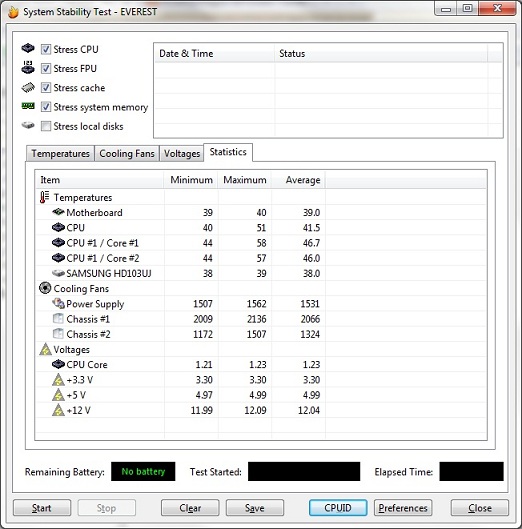Viewport: 522px width, 529px height.
Task: Open Preferences
Action: 403,508
